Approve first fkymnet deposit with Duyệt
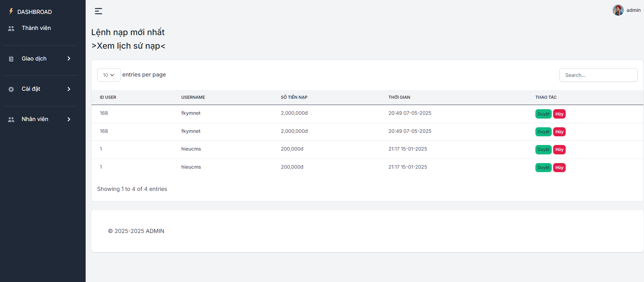The width and height of the screenshot is (644, 282). click(x=543, y=114)
